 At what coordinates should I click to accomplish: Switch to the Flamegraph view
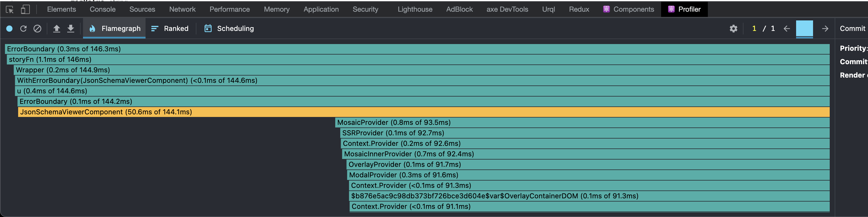[x=114, y=29]
